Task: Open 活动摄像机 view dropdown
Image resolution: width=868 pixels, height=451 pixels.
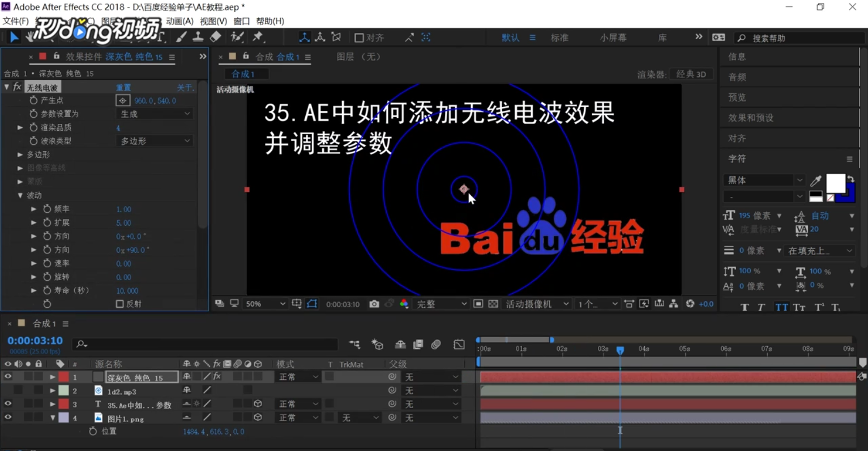Action: point(537,304)
